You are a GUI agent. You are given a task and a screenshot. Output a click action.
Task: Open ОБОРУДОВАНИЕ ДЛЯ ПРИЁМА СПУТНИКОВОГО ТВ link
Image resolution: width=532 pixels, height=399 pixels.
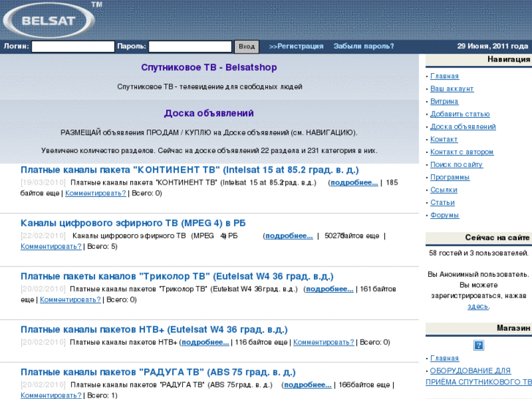pos(479,376)
